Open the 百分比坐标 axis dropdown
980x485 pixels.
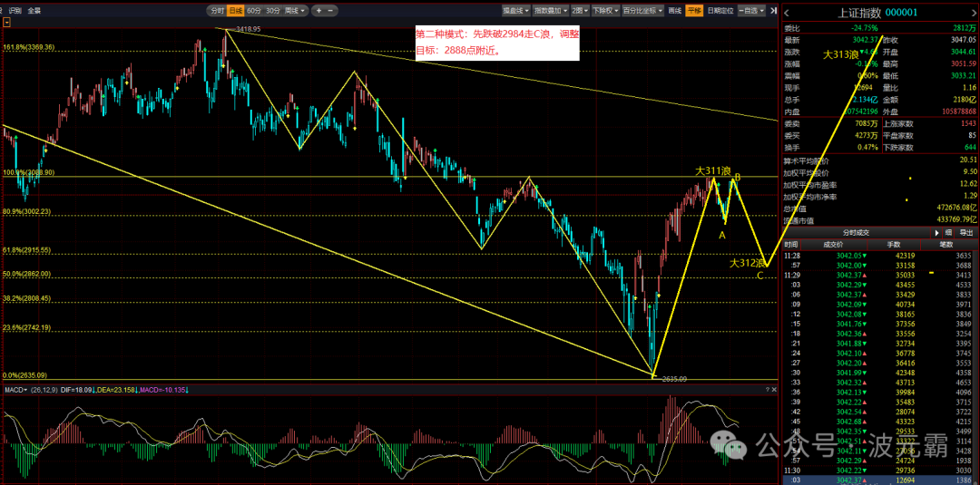643,11
